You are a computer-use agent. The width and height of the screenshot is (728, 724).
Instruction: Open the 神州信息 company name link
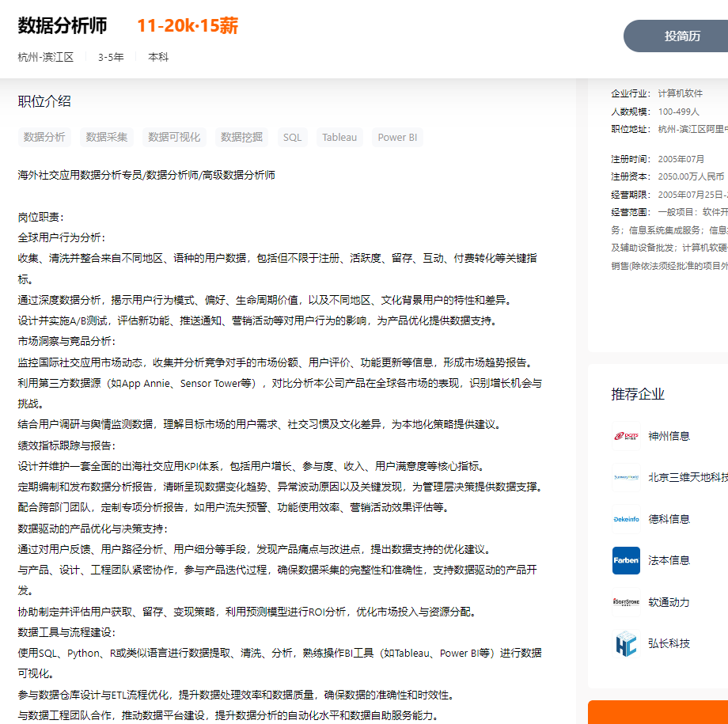[x=669, y=436]
